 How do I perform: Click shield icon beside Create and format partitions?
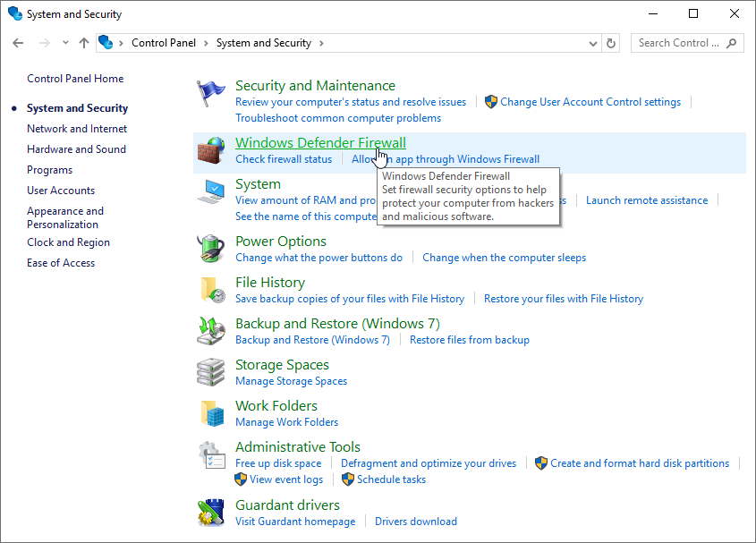click(x=541, y=463)
